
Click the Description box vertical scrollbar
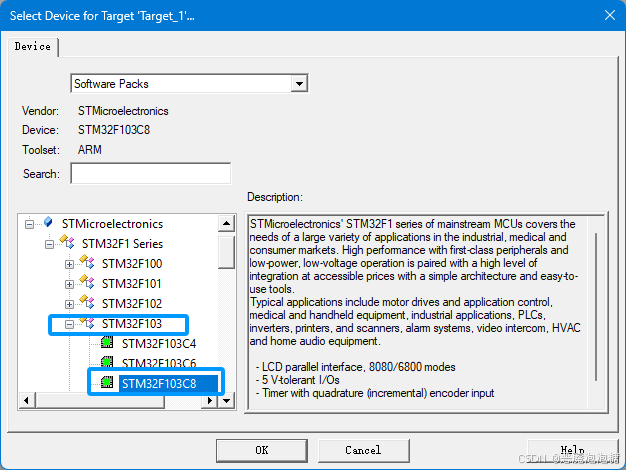tap(596, 307)
